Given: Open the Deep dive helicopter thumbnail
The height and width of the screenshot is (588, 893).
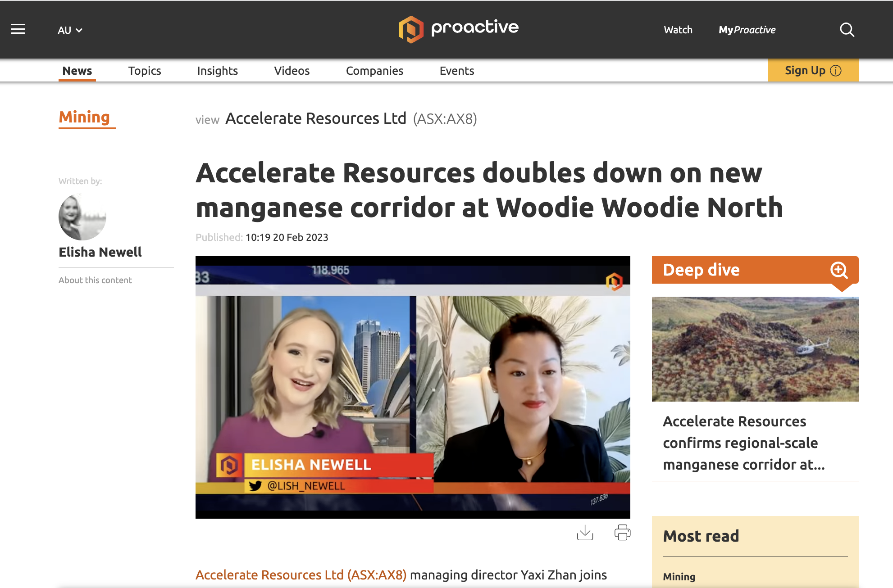Looking at the screenshot, I should 755,349.
